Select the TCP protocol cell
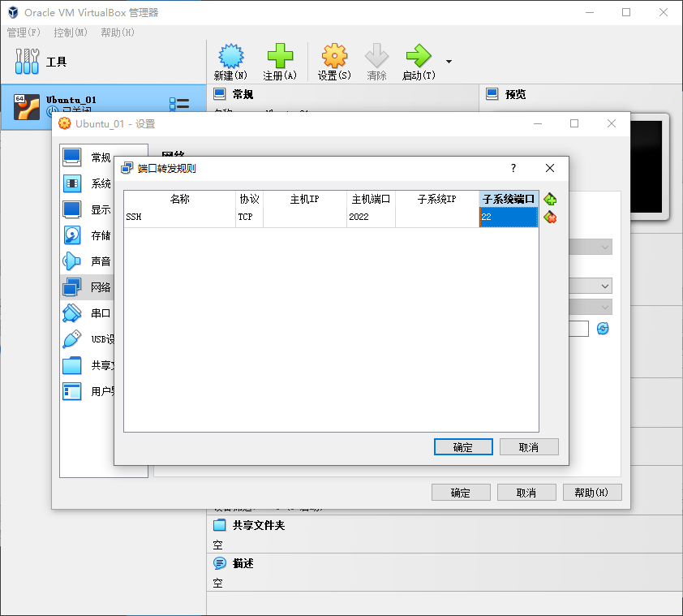The width and height of the screenshot is (683, 616). [x=249, y=217]
